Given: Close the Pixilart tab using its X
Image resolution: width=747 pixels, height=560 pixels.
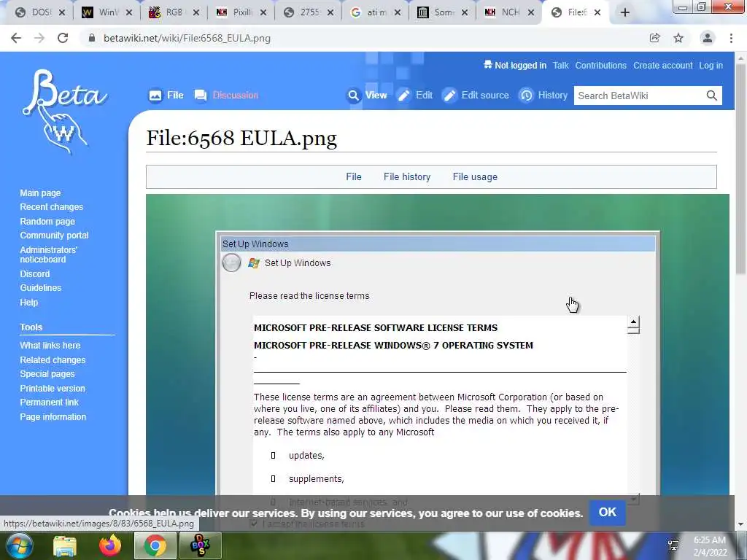Looking at the screenshot, I should click(x=263, y=12).
